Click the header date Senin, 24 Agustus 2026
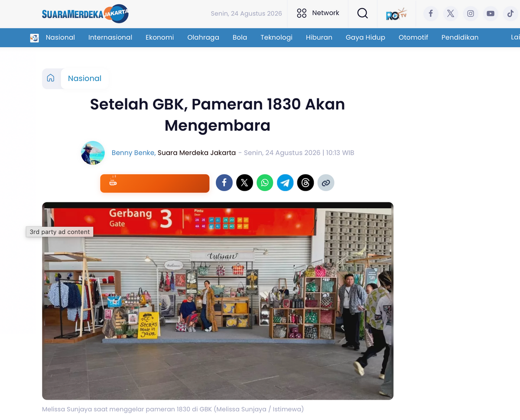 point(246,13)
